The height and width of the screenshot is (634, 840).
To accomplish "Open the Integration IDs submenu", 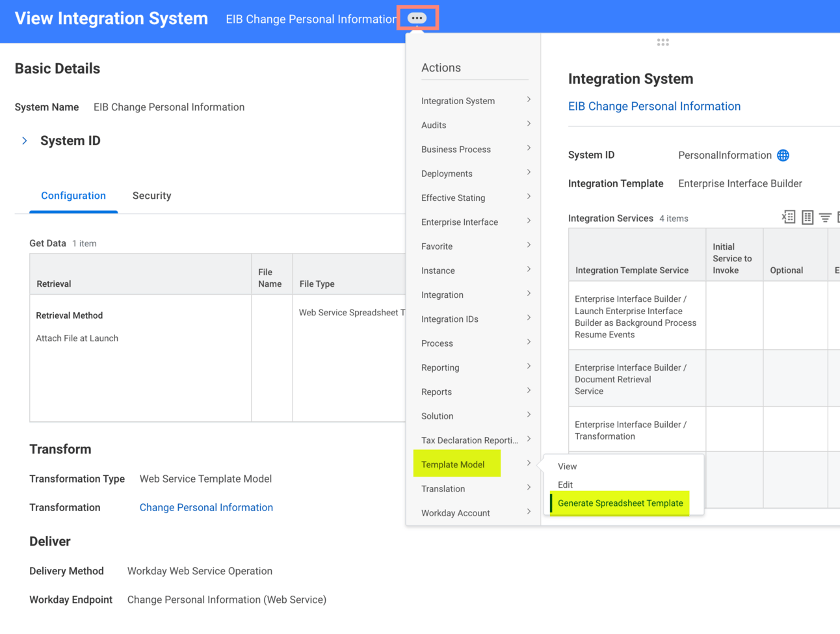I will pos(475,319).
